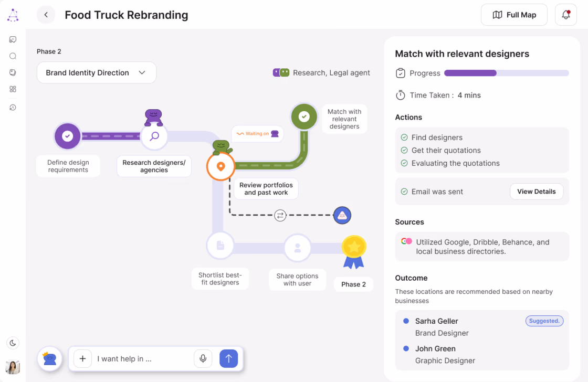Click the plus attachment icon
Viewport: 588px width, 382px height.
pos(82,358)
